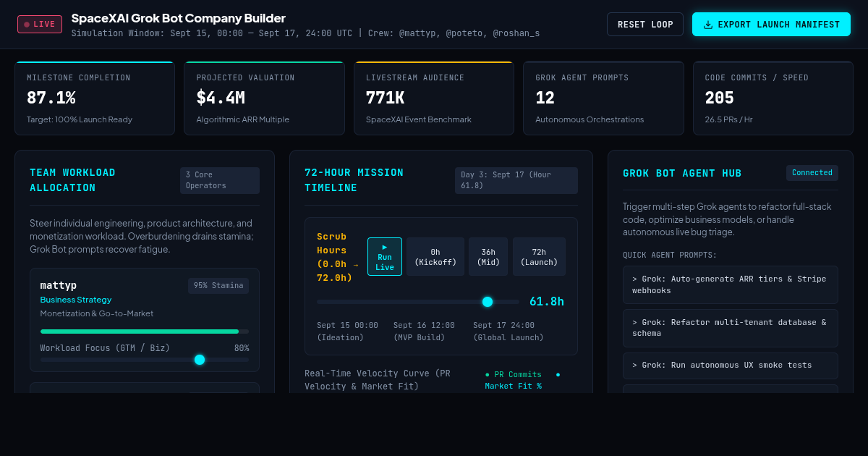Click the mattyp operator name
The height and width of the screenshot is (456, 868).
pos(59,285)
